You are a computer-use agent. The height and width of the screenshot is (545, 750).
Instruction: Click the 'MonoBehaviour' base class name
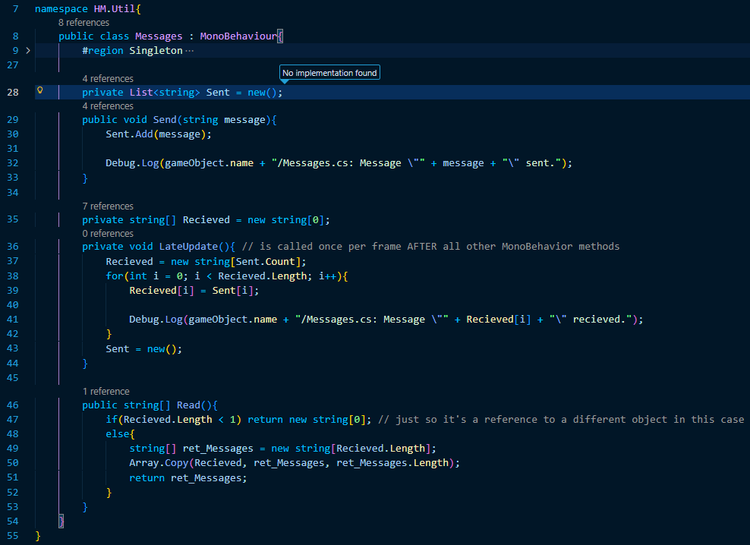(238, 36)
